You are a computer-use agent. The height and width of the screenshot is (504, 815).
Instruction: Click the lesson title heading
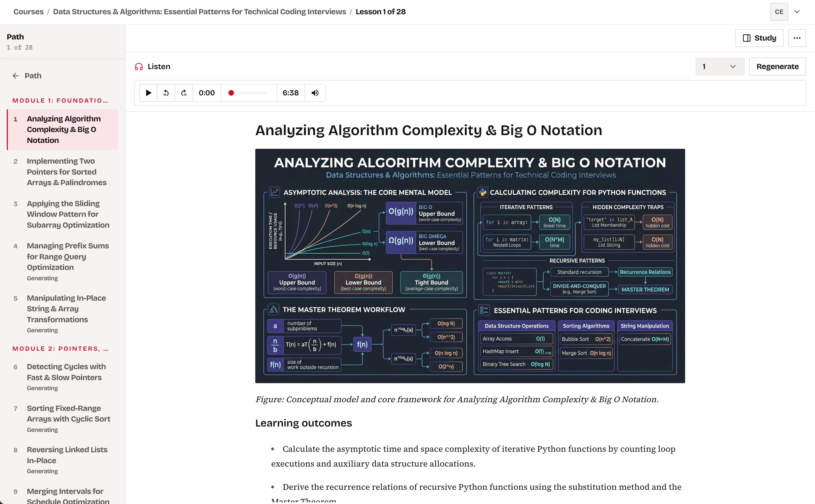(428, 130)
